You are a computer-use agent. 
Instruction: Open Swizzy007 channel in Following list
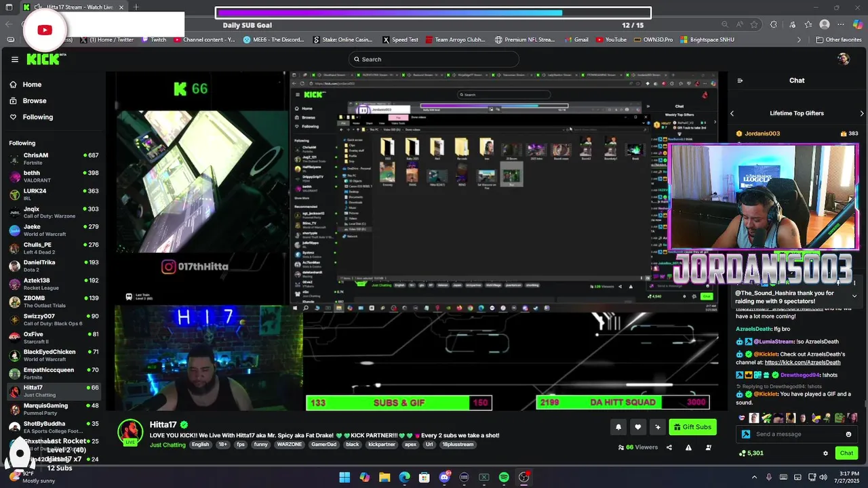point(53,319)
